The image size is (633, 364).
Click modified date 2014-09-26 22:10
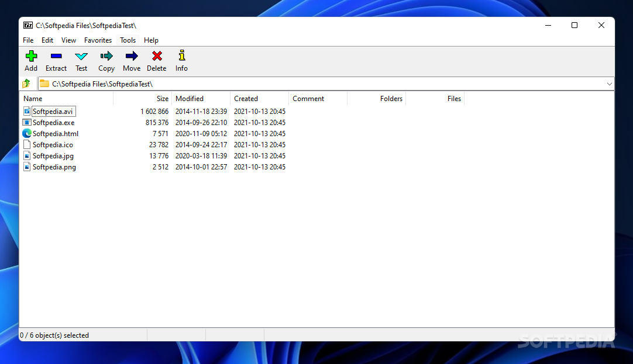click(x=201, y=123)
